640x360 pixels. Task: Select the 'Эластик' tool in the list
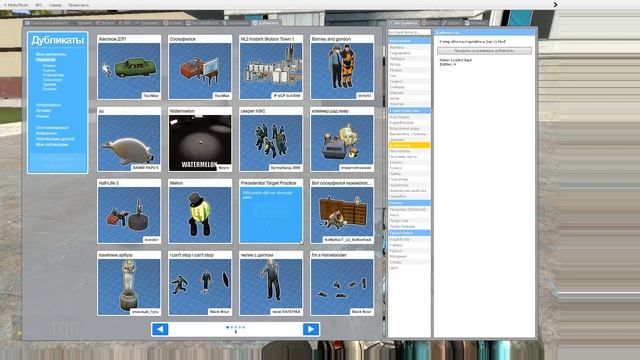coord(409,104)
